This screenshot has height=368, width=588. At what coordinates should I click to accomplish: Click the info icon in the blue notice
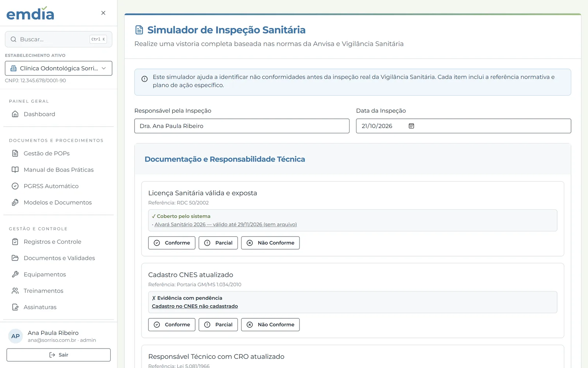144,79
